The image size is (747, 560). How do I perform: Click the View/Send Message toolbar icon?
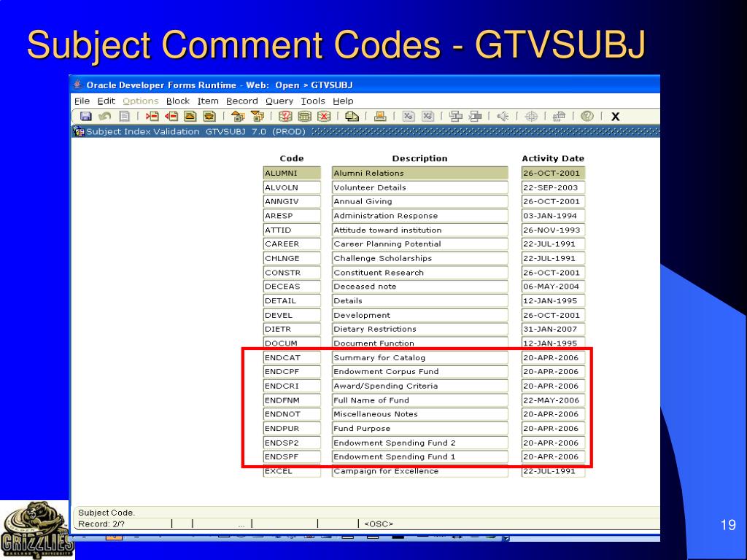[x=352, y=116]
